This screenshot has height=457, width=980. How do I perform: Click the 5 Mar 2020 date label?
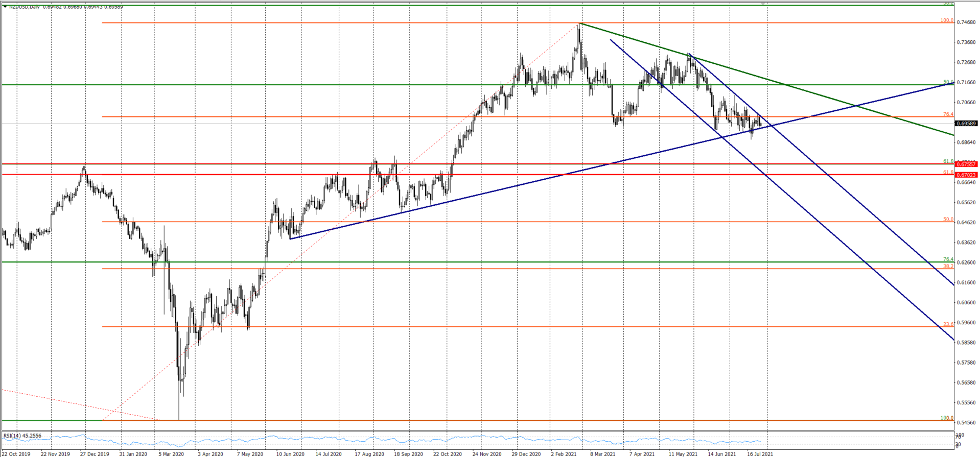coord(171,453)
